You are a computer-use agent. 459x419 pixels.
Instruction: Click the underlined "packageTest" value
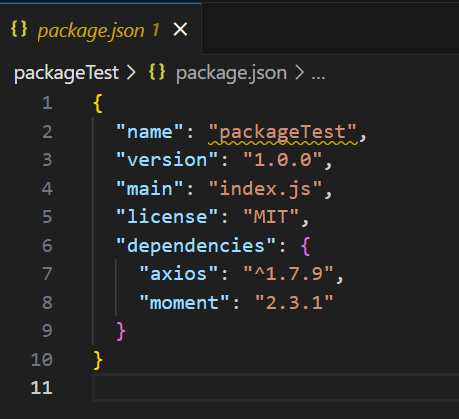click(x=283, y=132)
